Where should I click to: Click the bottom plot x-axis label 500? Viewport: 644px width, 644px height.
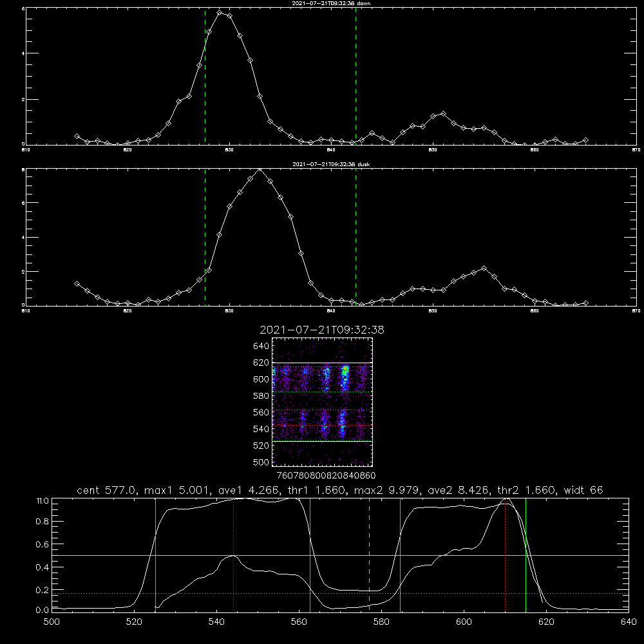[x=52, y=622]
